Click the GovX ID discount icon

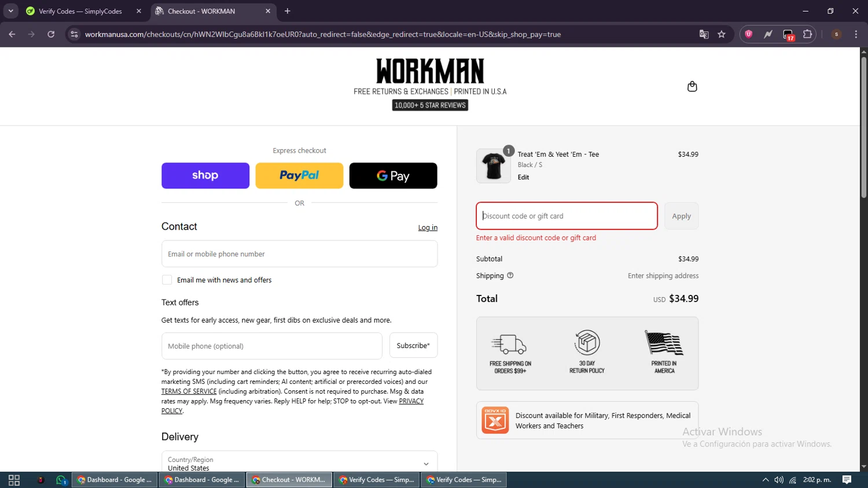[x=495, y=420]
